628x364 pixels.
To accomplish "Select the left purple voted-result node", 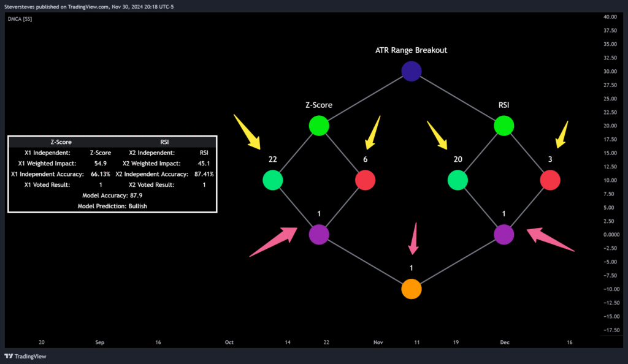I will pos(319,234).
